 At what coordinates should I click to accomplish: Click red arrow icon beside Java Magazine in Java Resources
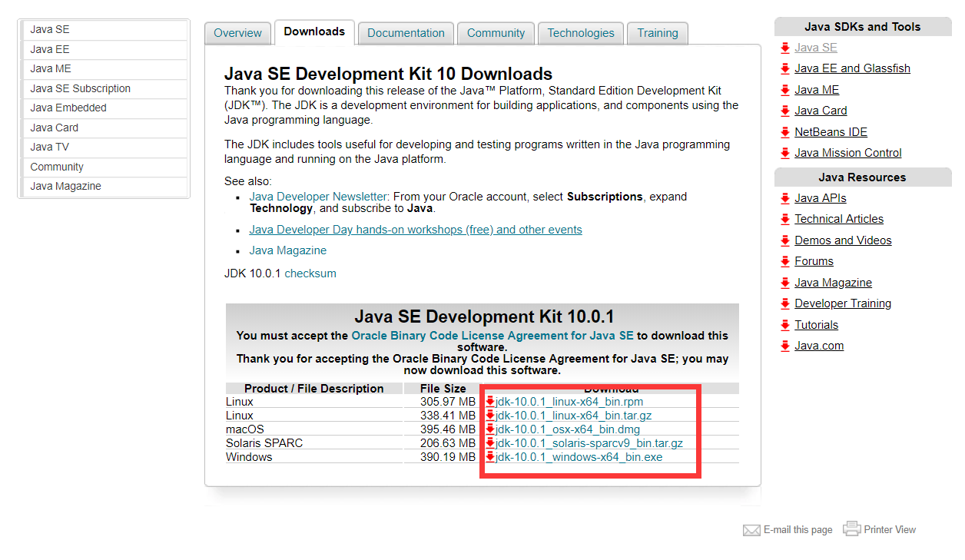pyautogui.click(x=784, y=283)
